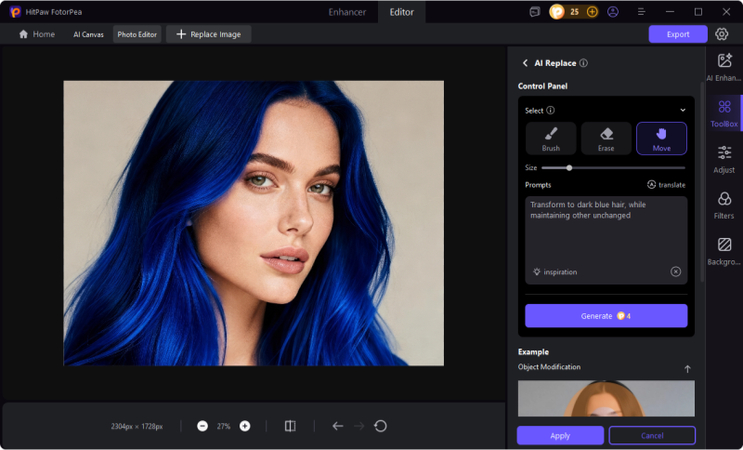This screenshot has width=743, height=450.
Task: Switch to the Editor tab
Action: pyautogui.click(x=401, y=12)
